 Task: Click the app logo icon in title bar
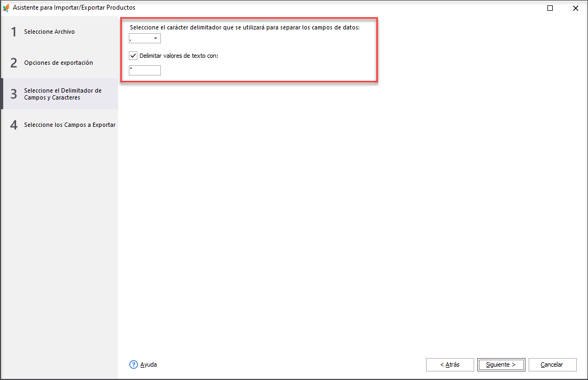pos(6,8)
